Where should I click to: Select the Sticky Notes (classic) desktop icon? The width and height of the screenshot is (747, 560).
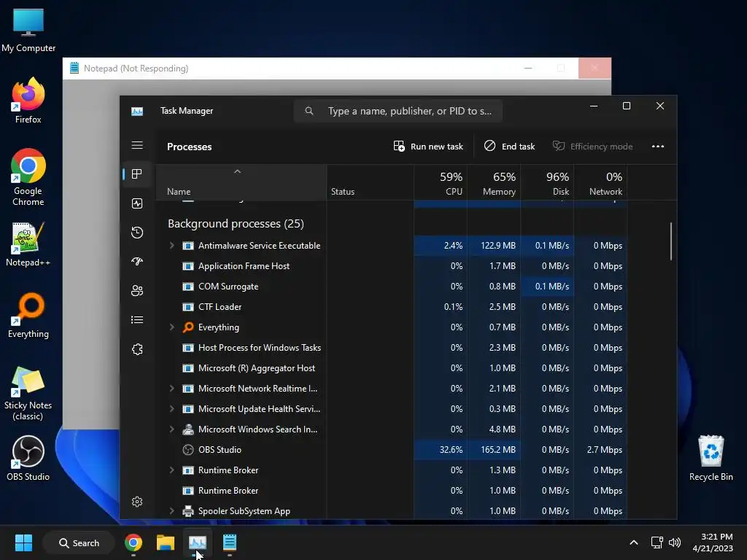(x=28, y=393)
